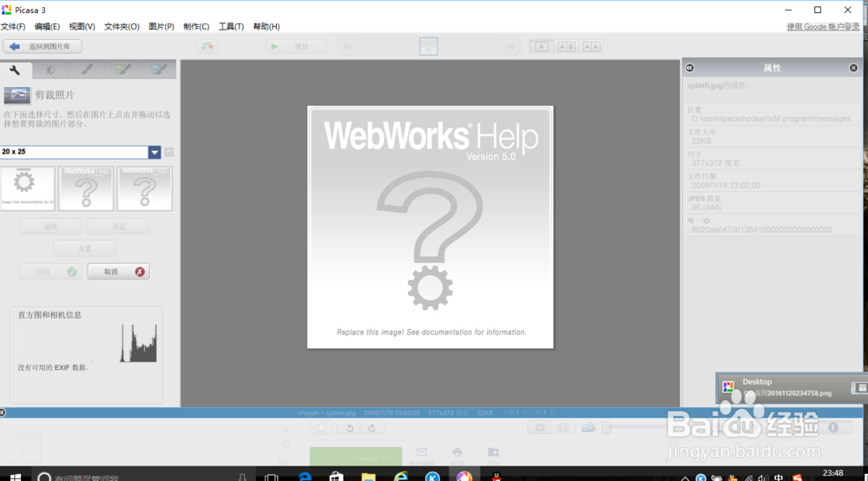Viewport: 868px width, 481px height.
Task: Click the 预览 preview button
Action: click(x=118, y=227)
